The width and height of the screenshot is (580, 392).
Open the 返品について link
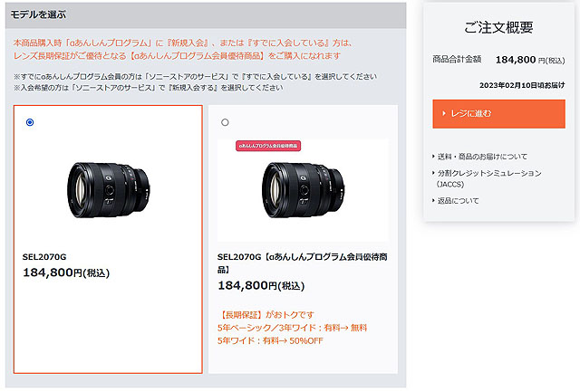pos(459,201)
